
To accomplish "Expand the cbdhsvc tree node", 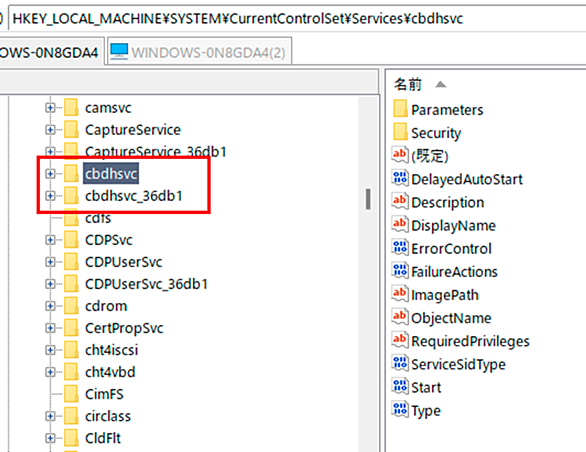I will tap(50, 173).
